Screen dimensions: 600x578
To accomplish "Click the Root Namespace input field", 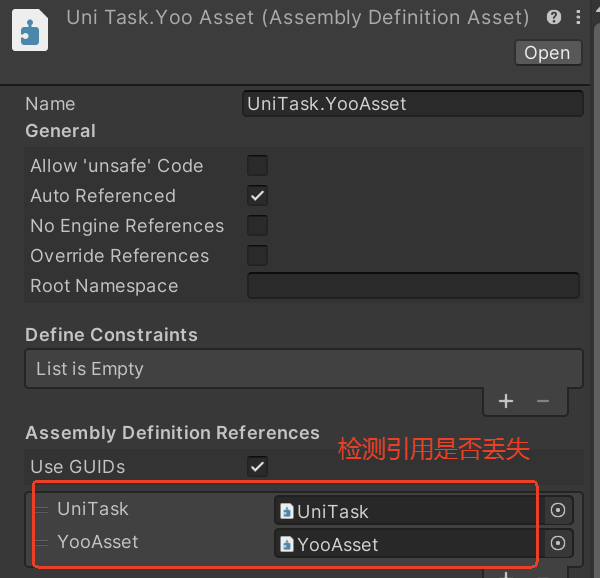I will coord(413,286).
